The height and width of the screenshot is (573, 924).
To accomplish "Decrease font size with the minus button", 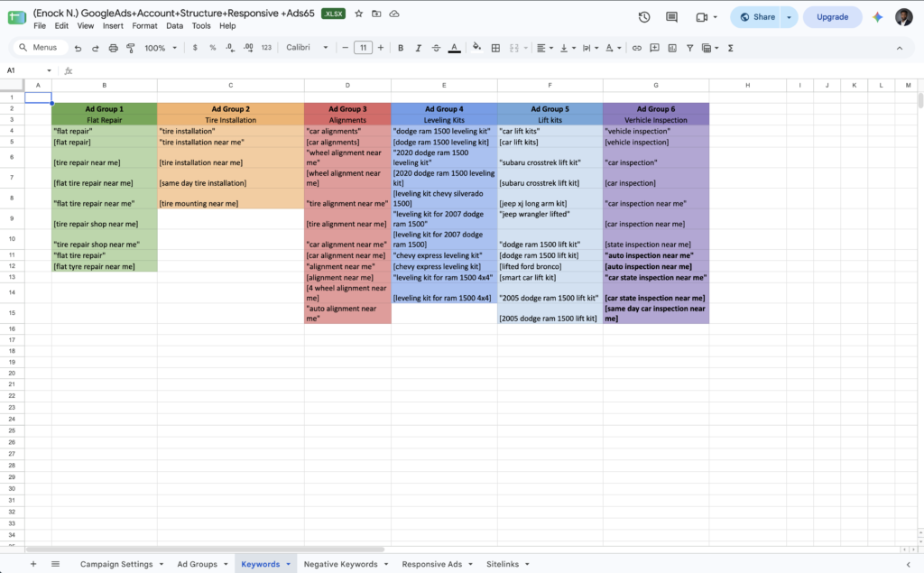I will click(x=346, y=49).
